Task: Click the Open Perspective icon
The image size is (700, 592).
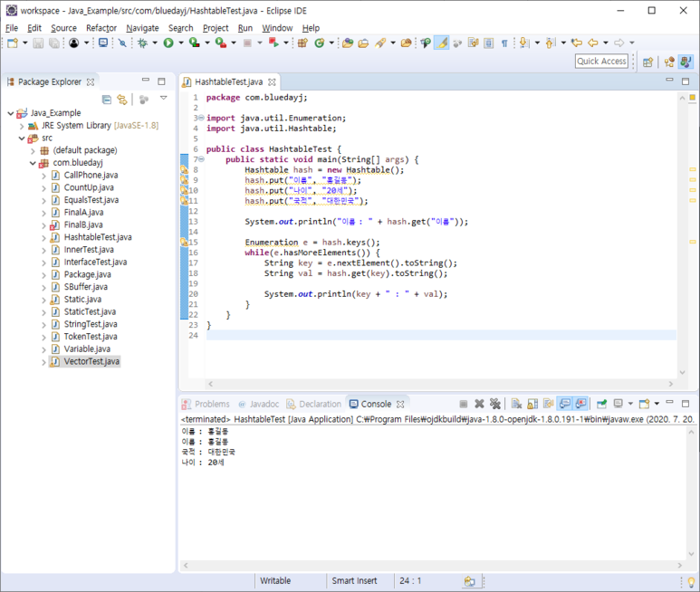Action: [x=647, y=62]
